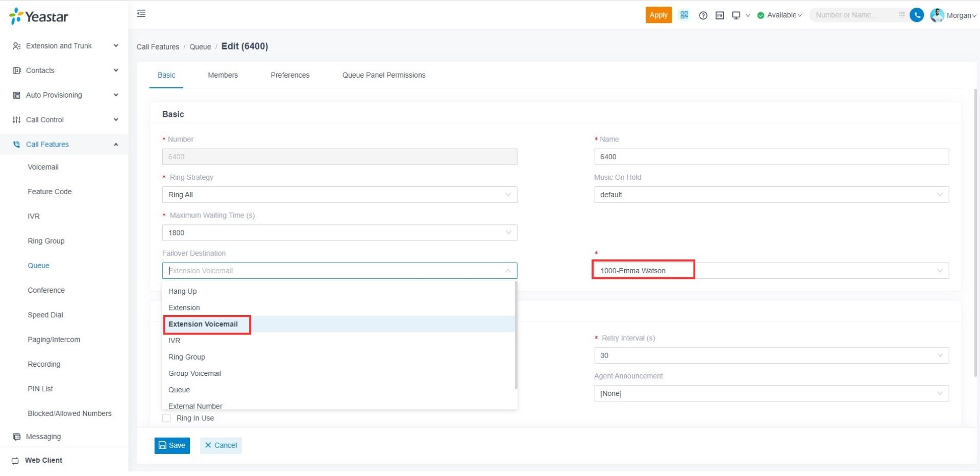Open the Available presence status dropdown

pyautogui.click(x=779, y=15)
